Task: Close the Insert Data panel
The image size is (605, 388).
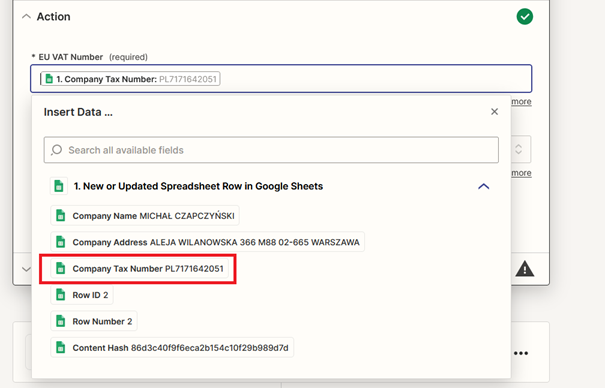Action: point(494,112)
